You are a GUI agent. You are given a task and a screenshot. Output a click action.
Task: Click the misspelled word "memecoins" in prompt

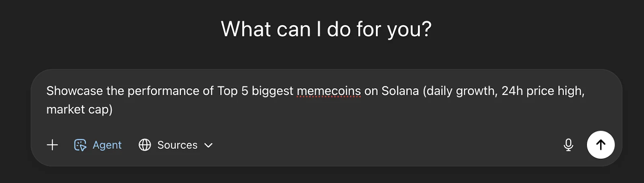(x=328, y=91)
